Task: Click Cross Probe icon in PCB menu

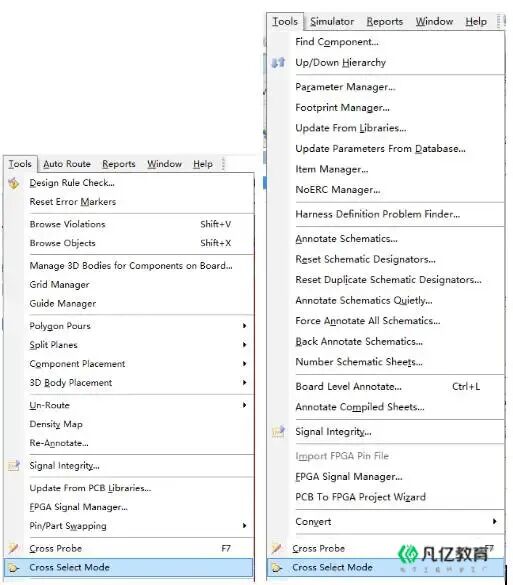Action: (14, 548)
